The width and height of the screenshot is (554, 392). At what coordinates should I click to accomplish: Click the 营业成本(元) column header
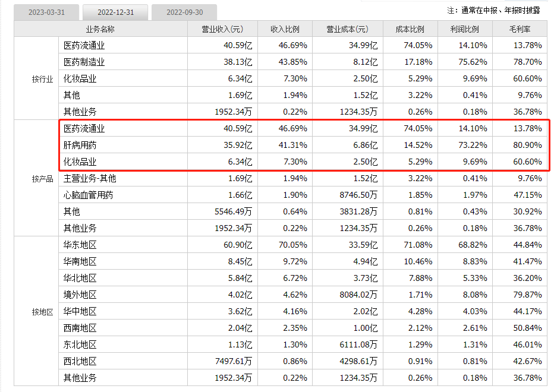click(x=347, y=29)
